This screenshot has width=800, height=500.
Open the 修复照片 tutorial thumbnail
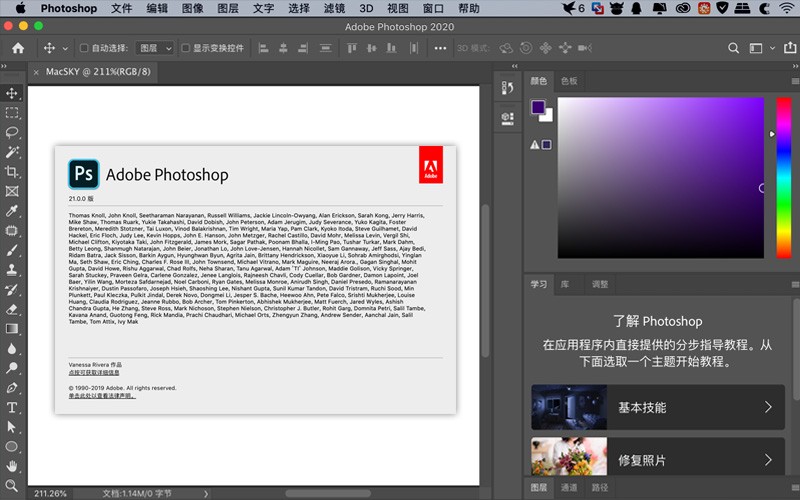pos(569,457)
